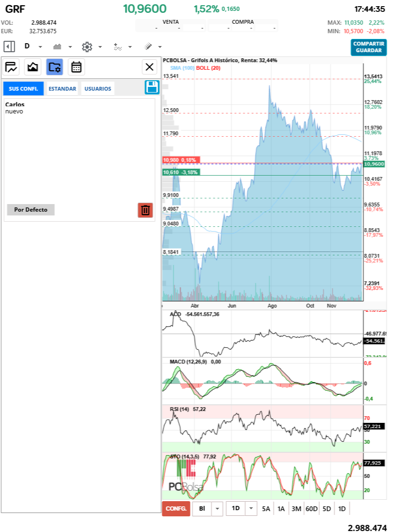This screenshot has width=394, height=532.
Task: Switch to the ESTANDAR tab
Action: (62, 89)
